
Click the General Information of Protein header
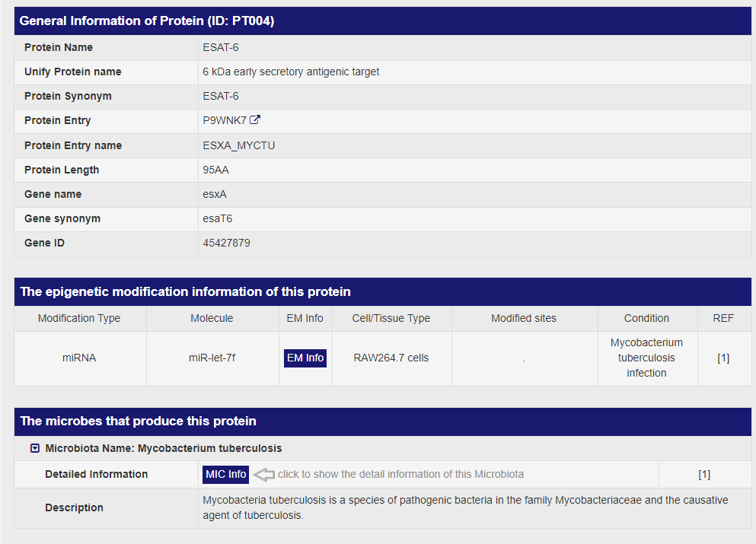147,21
